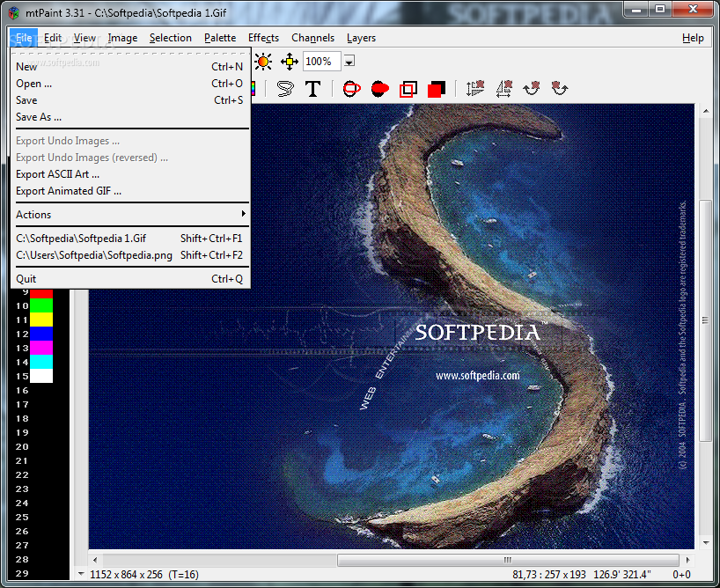720x588 pixels.
Task: Rotate selection clockwise icon
Action: [532, 89]
